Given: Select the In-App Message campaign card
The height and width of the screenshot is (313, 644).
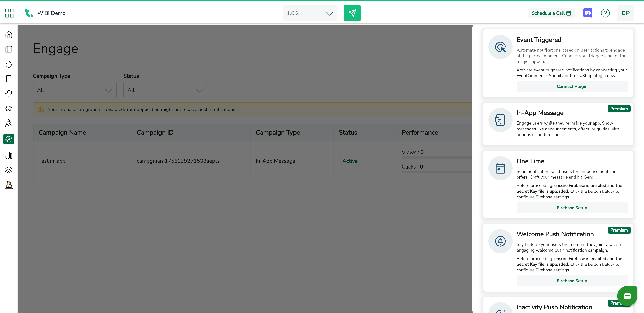Looking at the screenshot, I should pyautogui.click(x=558, y=124).
